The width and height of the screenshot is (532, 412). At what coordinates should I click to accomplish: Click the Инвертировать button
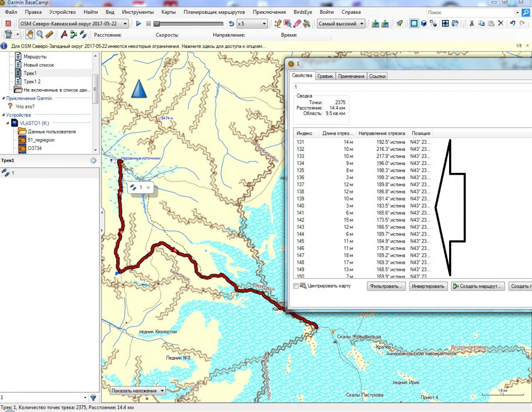pos(428,286)
